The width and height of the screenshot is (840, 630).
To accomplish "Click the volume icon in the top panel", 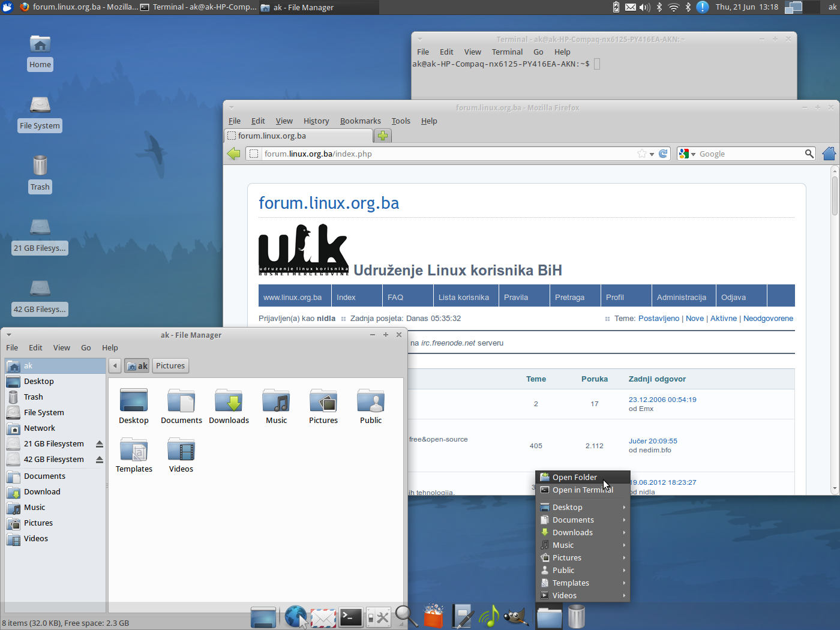I will pos(645,7).
